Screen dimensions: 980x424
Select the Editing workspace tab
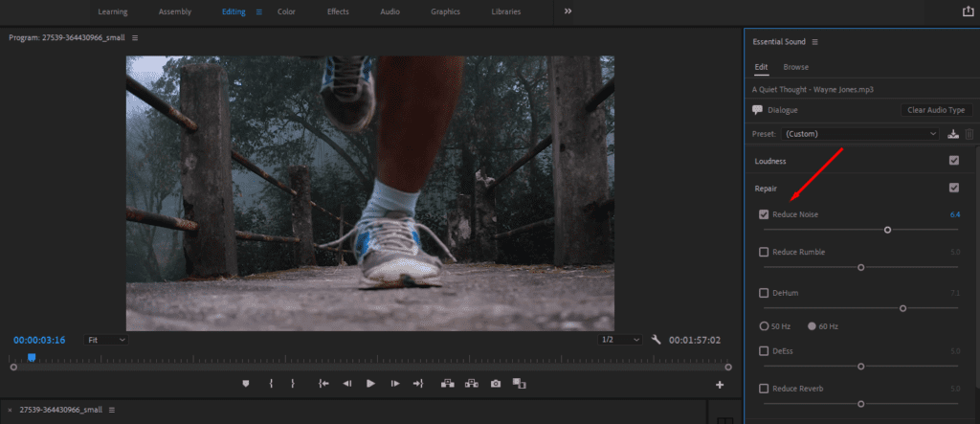[x=234, y=11]
